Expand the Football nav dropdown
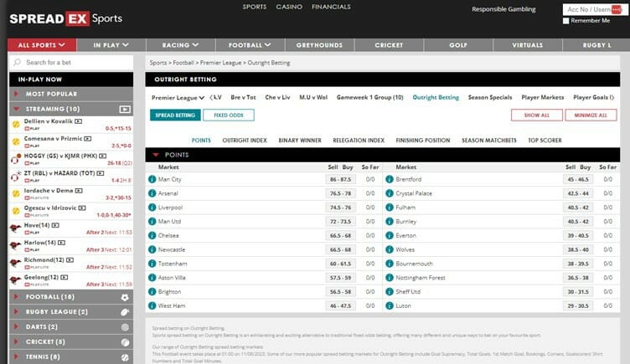This screenshot has width=630, height=364. tap(250, 45)
